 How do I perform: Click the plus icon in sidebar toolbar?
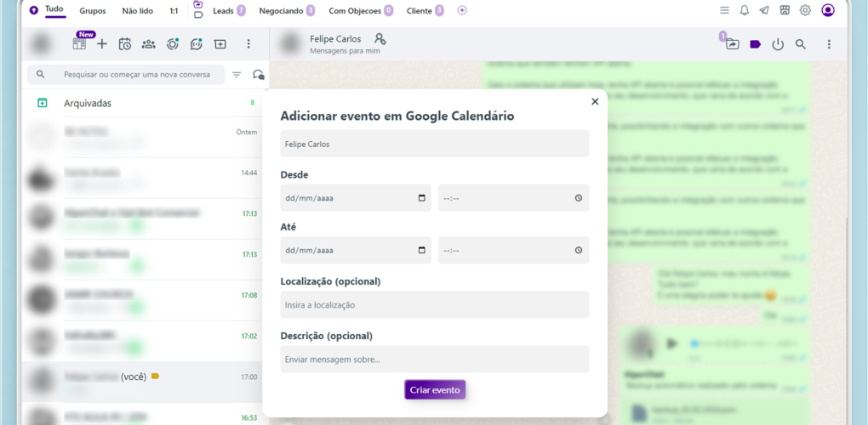(102, 44)
